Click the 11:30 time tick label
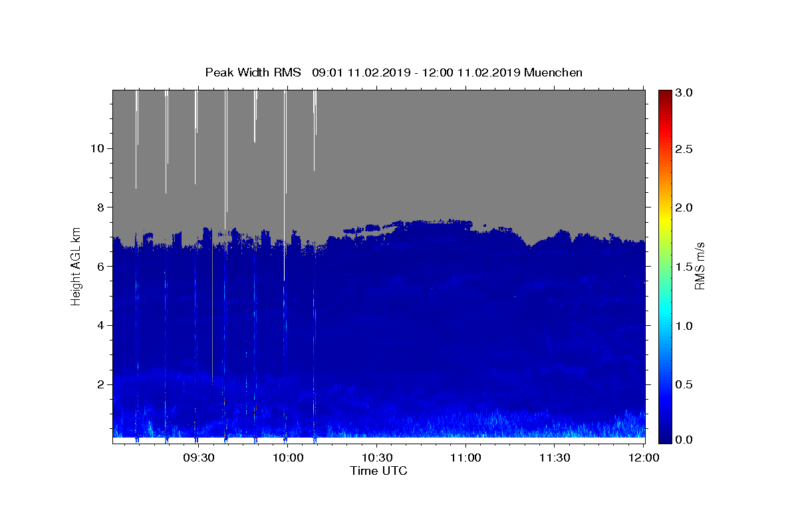 (555, 458)
